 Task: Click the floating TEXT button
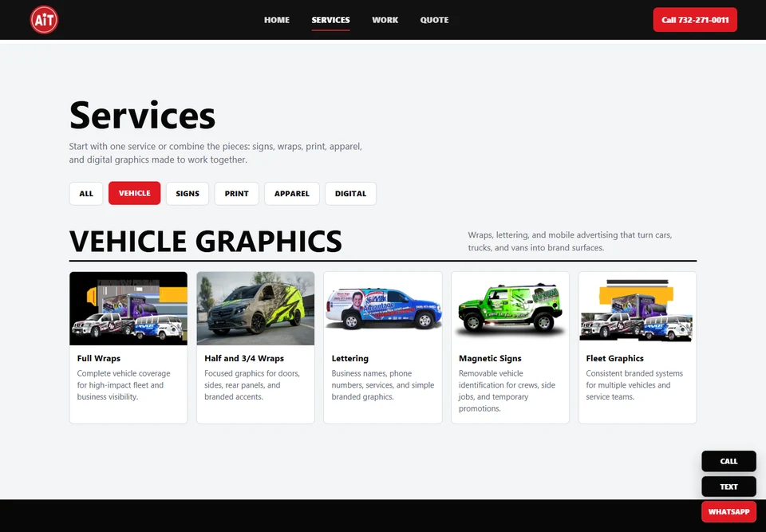(x=728, y=487)
